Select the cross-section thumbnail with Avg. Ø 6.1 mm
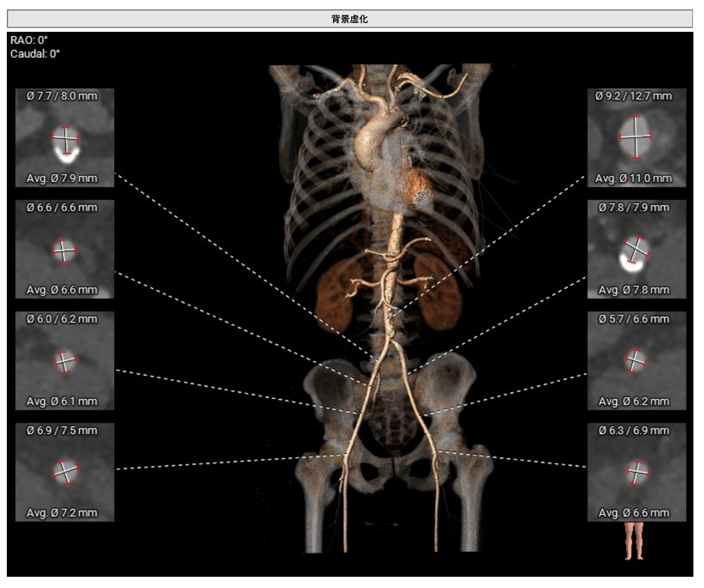 pos(65,360)
